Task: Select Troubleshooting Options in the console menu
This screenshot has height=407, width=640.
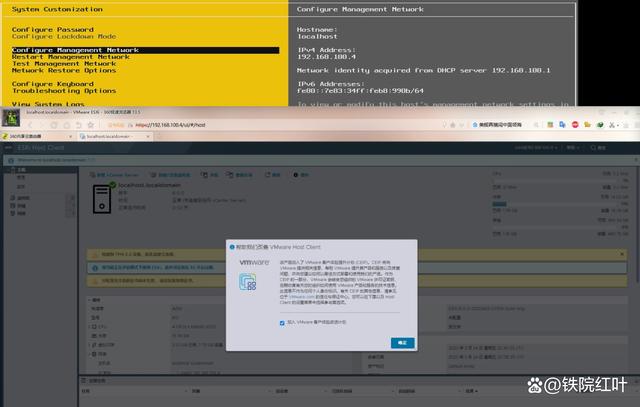Action: (x=64, y=91)
